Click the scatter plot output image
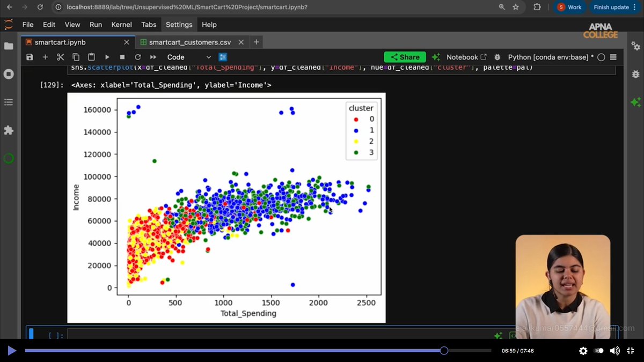Image resolution: width=644 pixels, height=362 pixels. click(226, 208)
